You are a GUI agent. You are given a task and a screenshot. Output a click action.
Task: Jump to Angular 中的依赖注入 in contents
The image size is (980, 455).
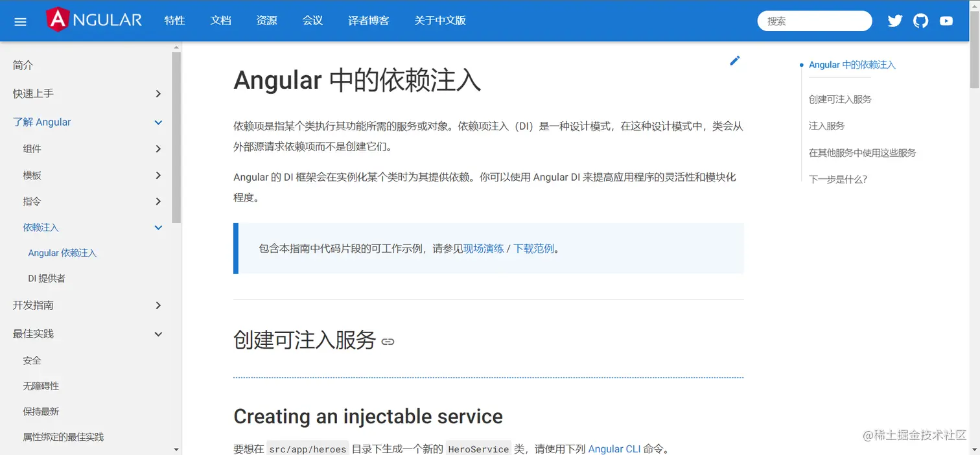[x=852, y=65]
